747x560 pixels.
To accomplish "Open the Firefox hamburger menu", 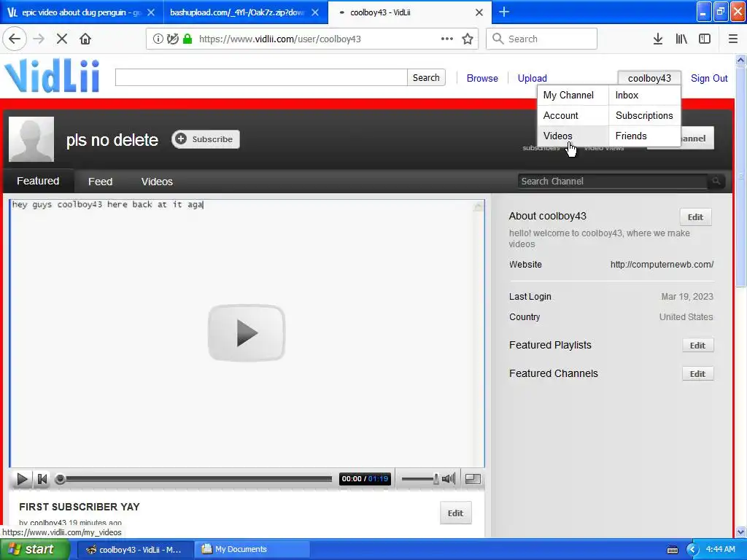I will [732, 39].
